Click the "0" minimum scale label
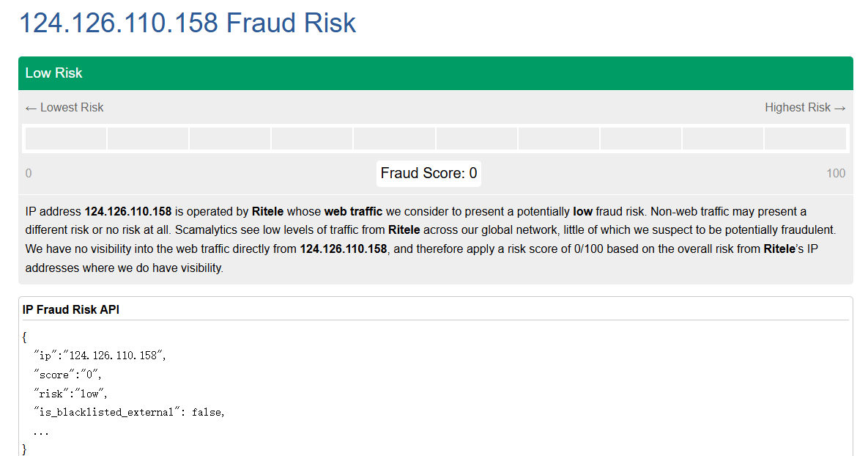 [29, 174]
